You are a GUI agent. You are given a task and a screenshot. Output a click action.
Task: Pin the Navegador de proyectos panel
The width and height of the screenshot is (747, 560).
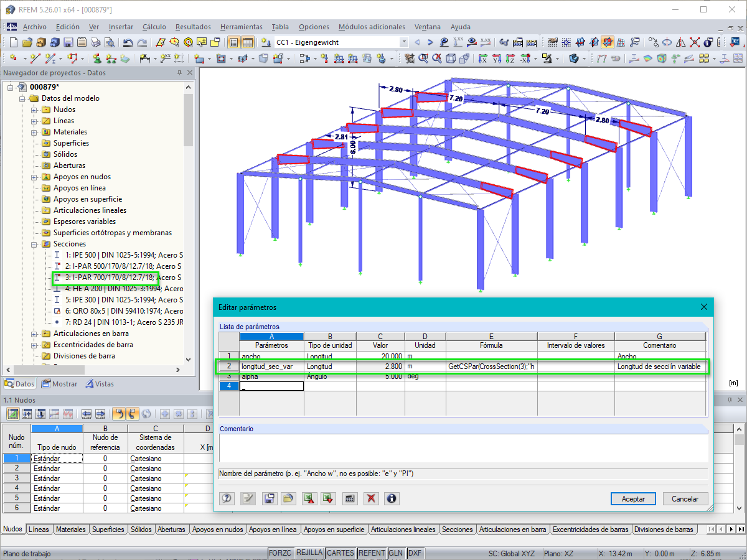click(179, 73)
